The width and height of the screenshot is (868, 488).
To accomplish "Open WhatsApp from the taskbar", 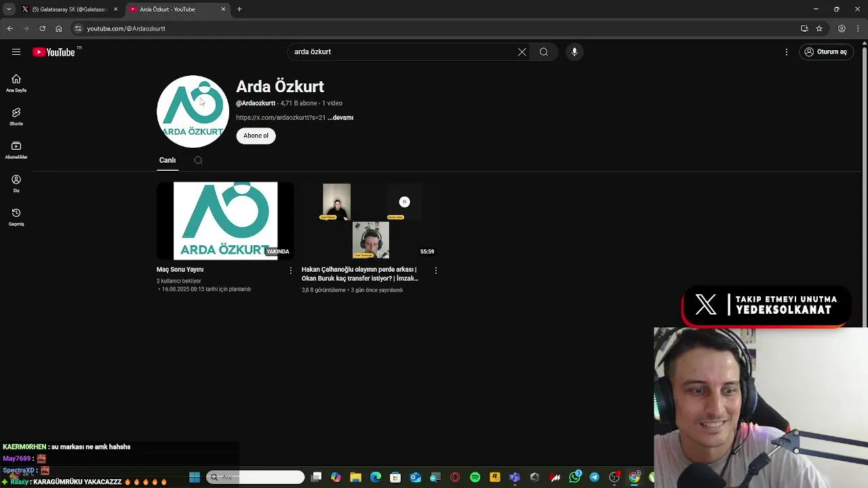I will tap(575, 477).
